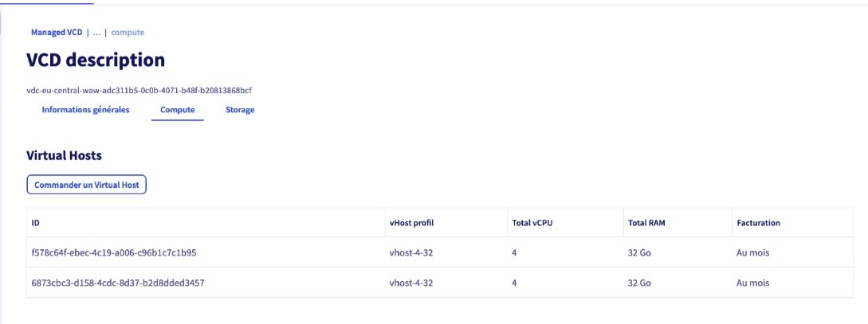Click vhost-4-32 profile in the 6873cbc3 row

pyautogui.click(x=410, y=283)
